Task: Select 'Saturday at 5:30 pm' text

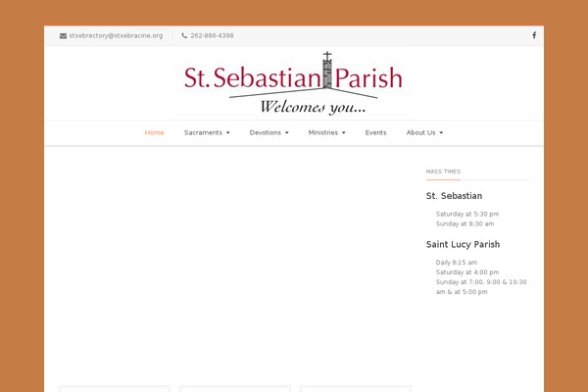Action: (x=467, y=214)
